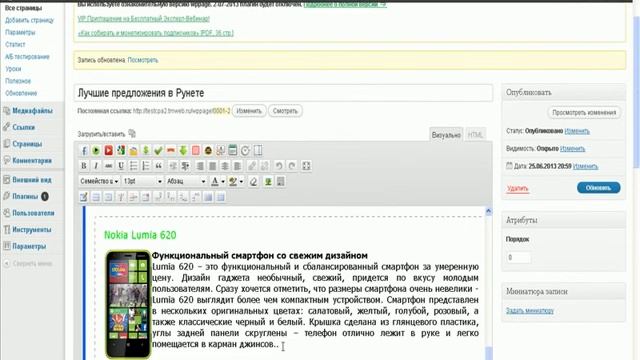Toggle underline formatting
This screenshot has height=360, width=640.
pos(121,166)
